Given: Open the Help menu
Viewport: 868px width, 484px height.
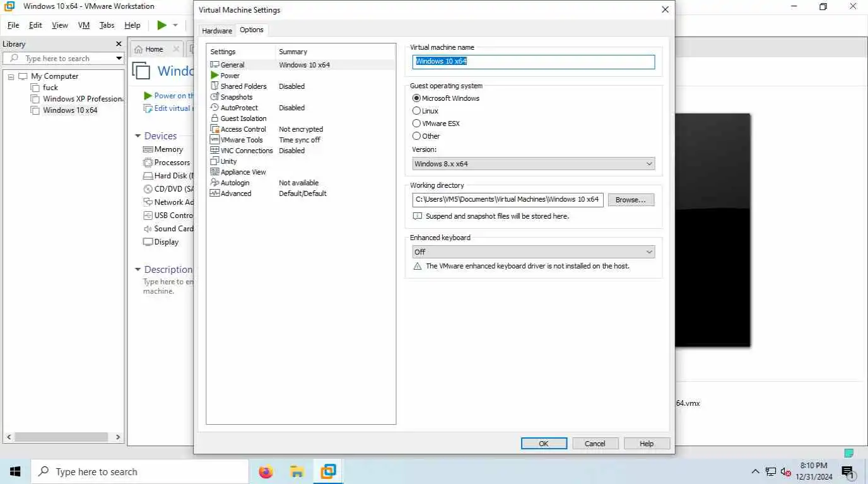Looking at the screenshot, I should point(132,25).
